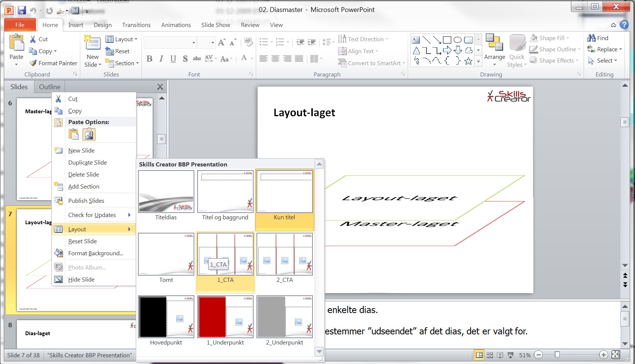The height and width of the screenshot is (364, 635).
Task: Click the Save icon in quick access toolbar
Action: click(21, 10)
